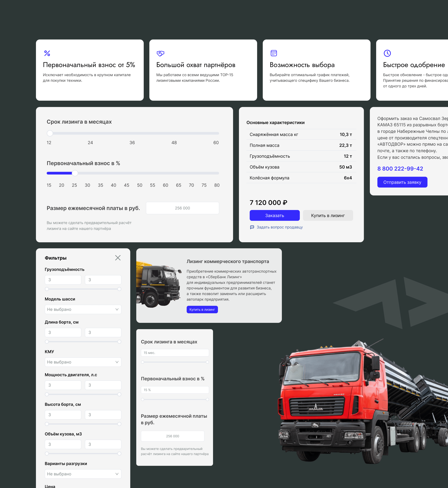
Task: Click the chat icon beside Задать вопрос продавцу
Action: click(252, 227)
